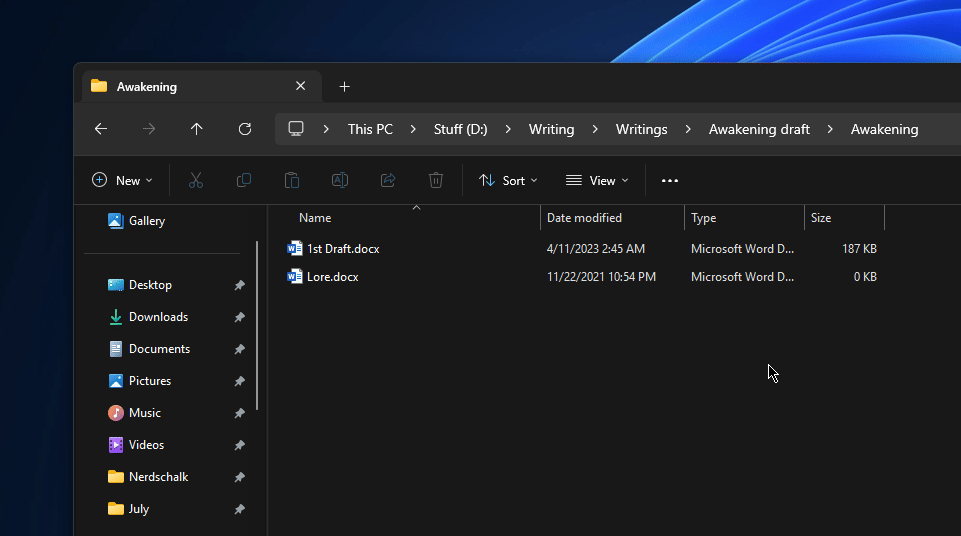Go up one folder level

click(196, 129)
